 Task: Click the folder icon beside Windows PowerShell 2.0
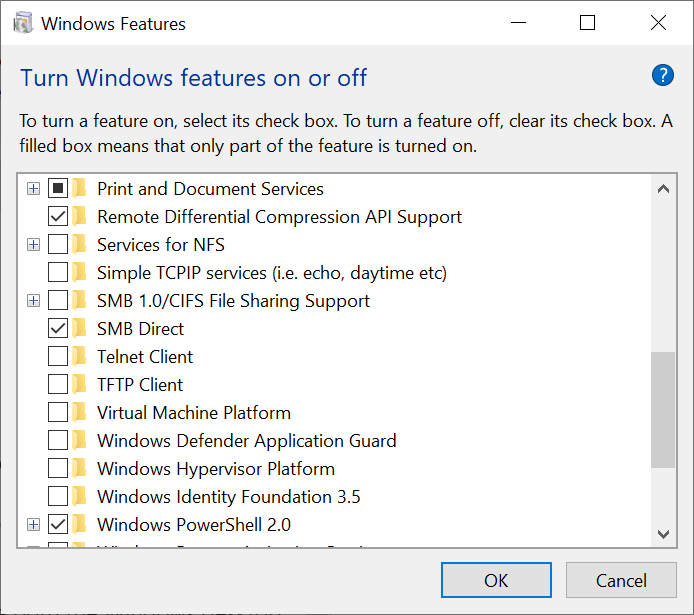pos(79,524)
